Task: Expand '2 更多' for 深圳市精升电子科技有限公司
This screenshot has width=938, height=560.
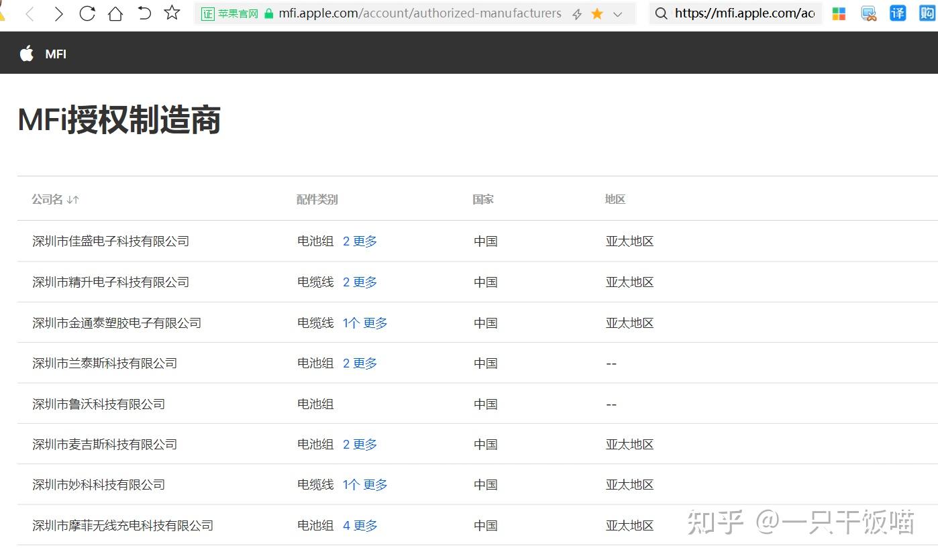Action: [360, 282]
